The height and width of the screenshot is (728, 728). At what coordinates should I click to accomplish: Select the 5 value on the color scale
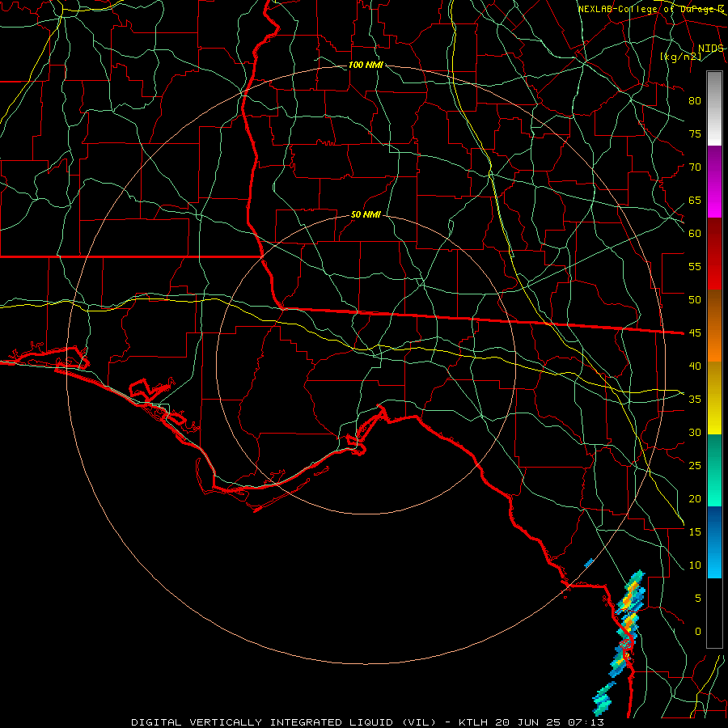[698, 598]
